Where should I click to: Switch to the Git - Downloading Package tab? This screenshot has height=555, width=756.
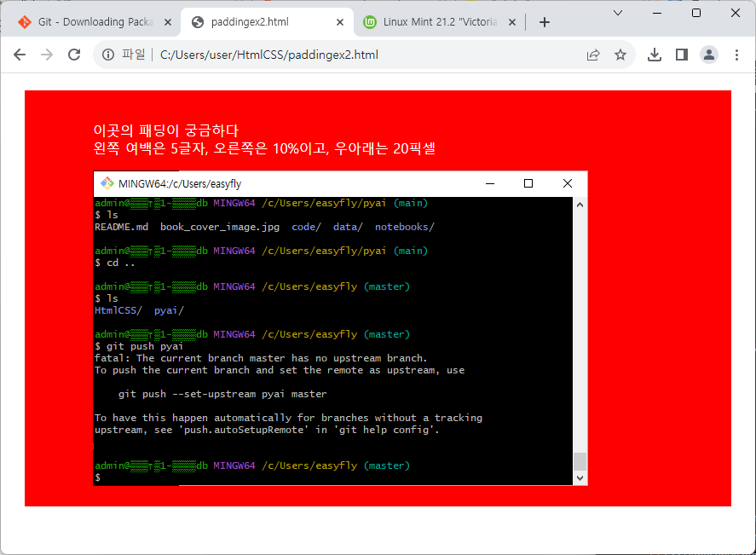click(95, 22)
